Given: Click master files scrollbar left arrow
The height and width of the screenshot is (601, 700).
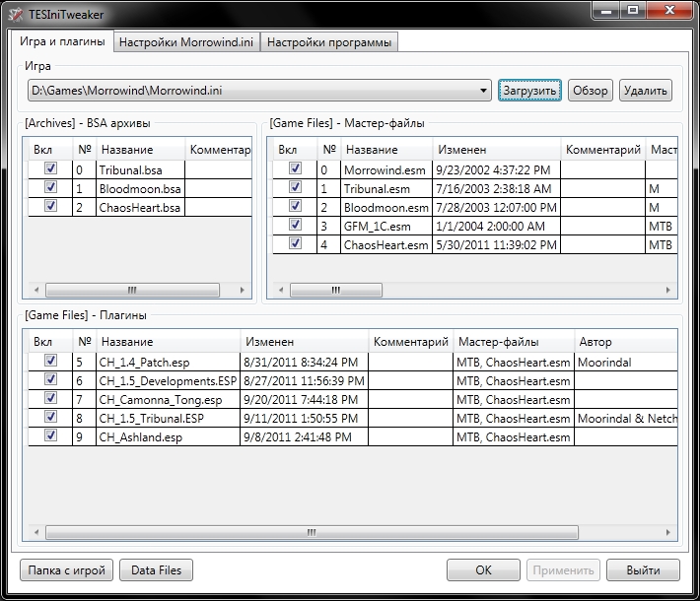Looking at the screenshot, I should [281, 290].
